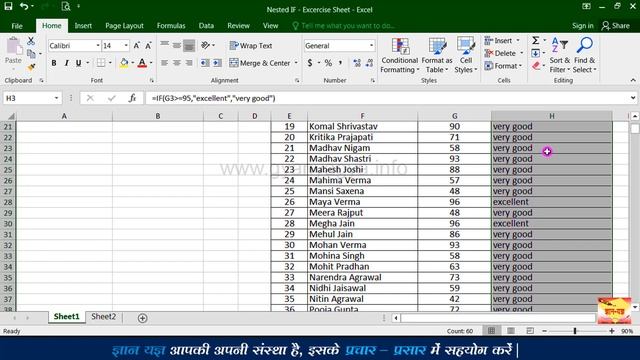The width and height of the screenshot is (640, 360).
Task: Click the Share button
Action: coord(616,26)
